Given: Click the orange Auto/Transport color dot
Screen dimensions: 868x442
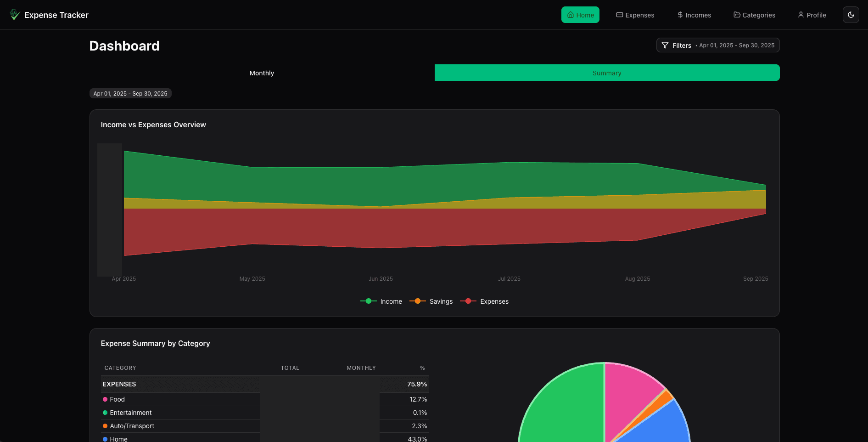Looking at the screenshot, I should [105, 426].
